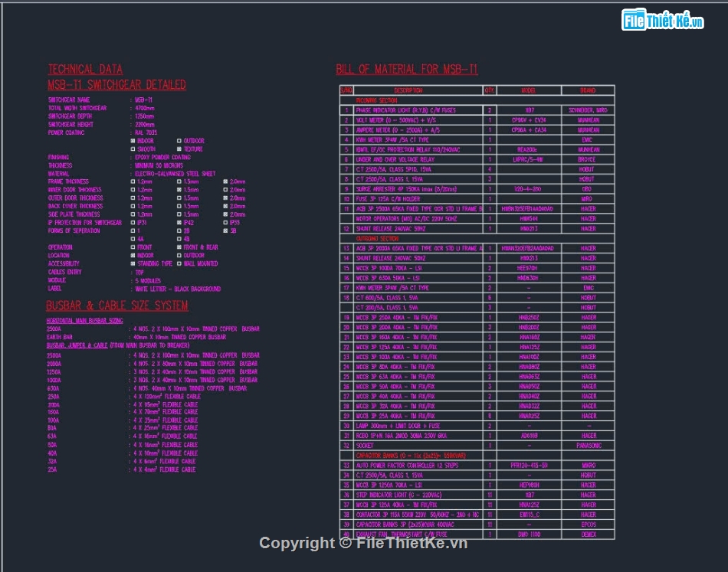The image size is (728, 572).
Task: Click the INCOMING SECTION row heading
Action: coord(376,100)
